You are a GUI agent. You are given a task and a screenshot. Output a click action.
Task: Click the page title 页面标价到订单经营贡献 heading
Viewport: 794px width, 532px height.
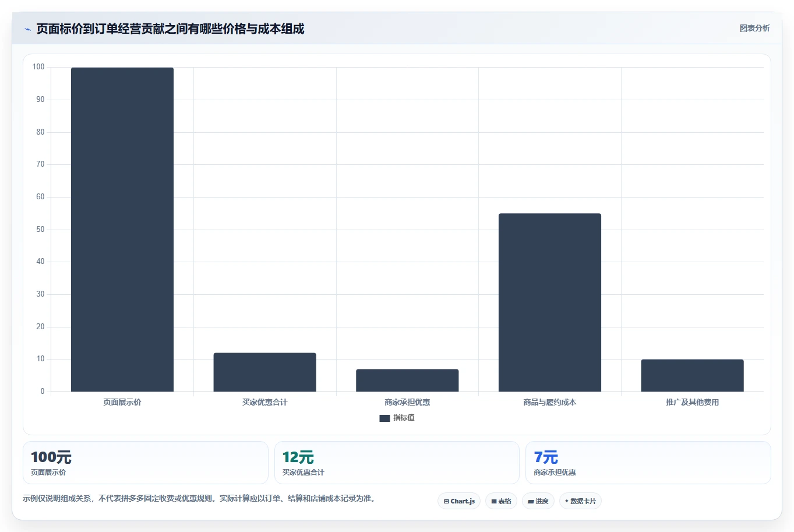(170, 29)
